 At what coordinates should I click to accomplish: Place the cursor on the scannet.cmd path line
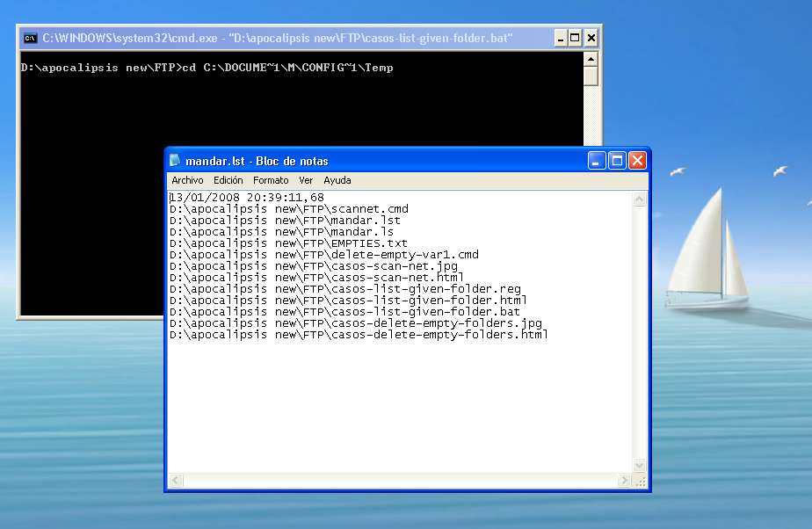[290, 208]
